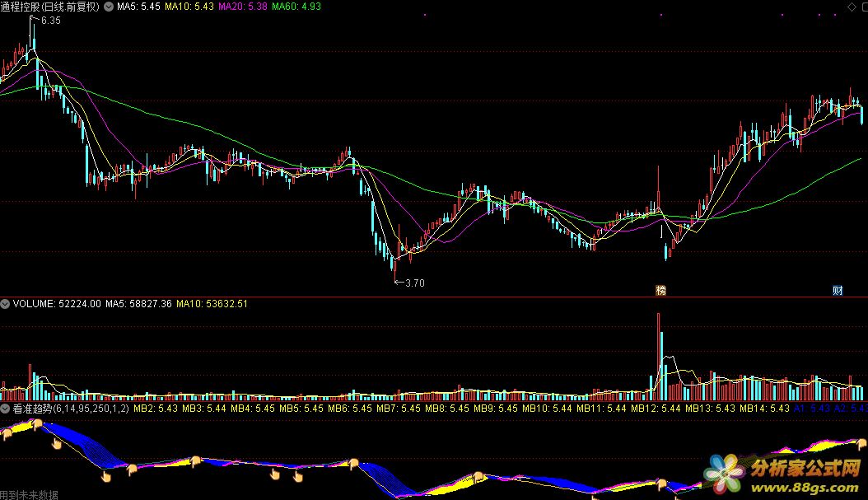Click the MB8: 5.45 value
Image resolution: width=868 pixels, height=500 pixels.
(x=447, y=409)
